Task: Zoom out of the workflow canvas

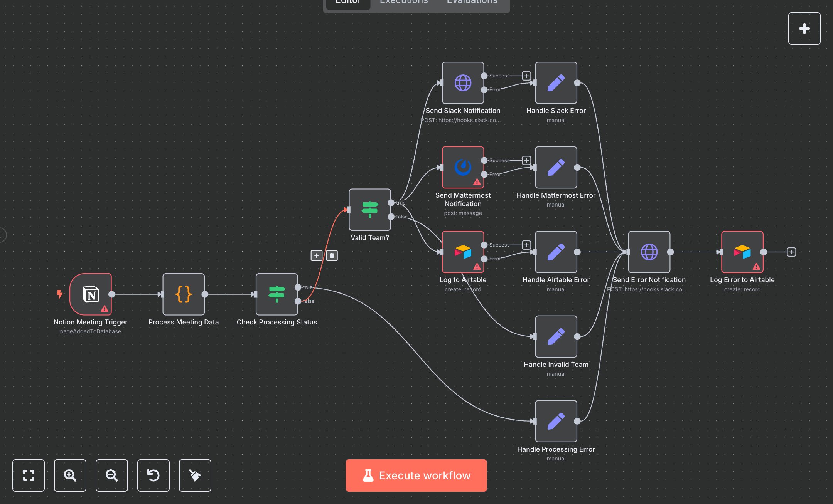Action: point(112,475)
